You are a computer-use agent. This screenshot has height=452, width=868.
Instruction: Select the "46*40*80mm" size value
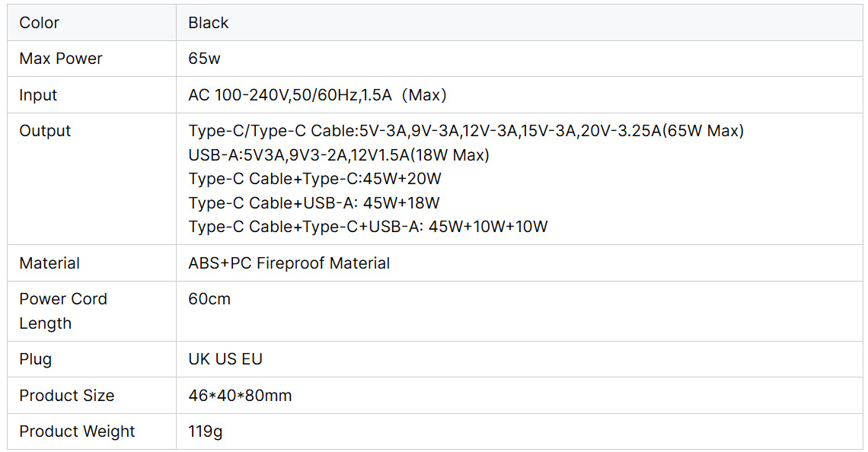tap(240, 396)
